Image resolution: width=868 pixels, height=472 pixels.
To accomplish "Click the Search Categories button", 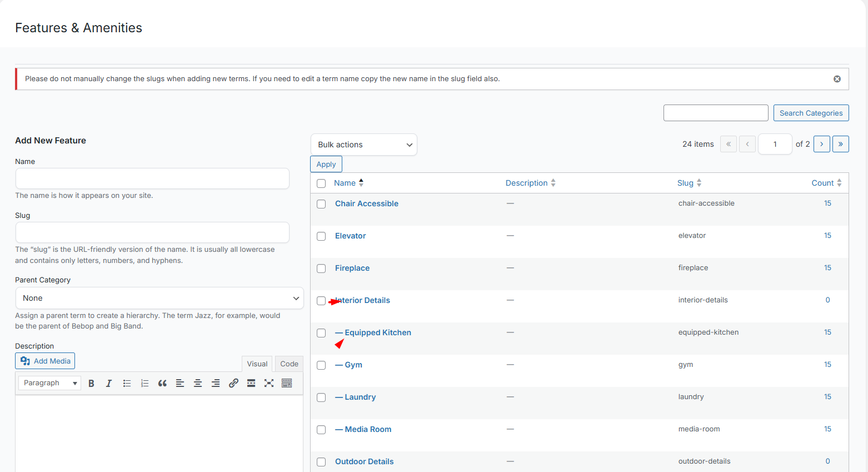I will [x=811, y=113].
